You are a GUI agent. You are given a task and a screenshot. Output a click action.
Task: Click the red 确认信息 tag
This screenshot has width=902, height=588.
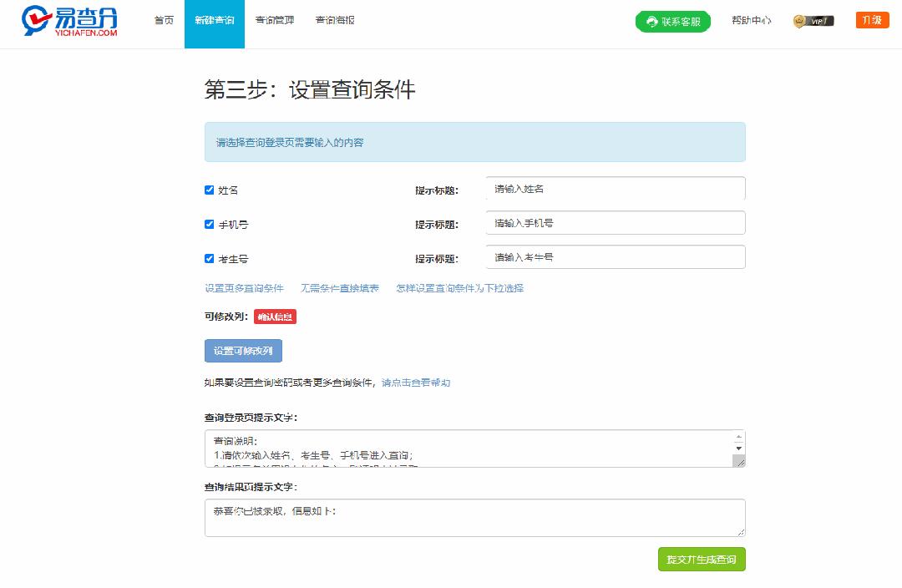[275, 317]
